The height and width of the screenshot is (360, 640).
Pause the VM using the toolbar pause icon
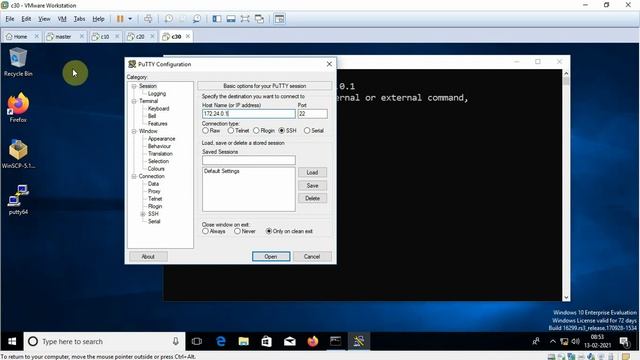point(120,19)
